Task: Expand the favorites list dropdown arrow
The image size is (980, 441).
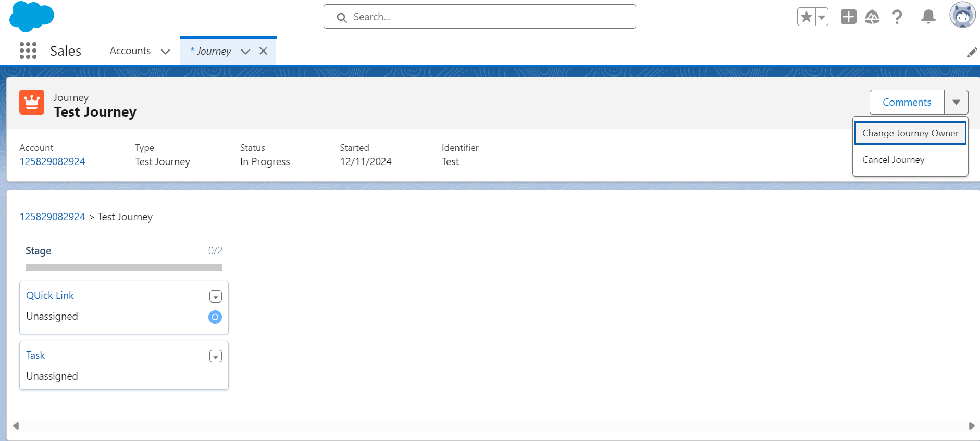Action: click(822, 17)
